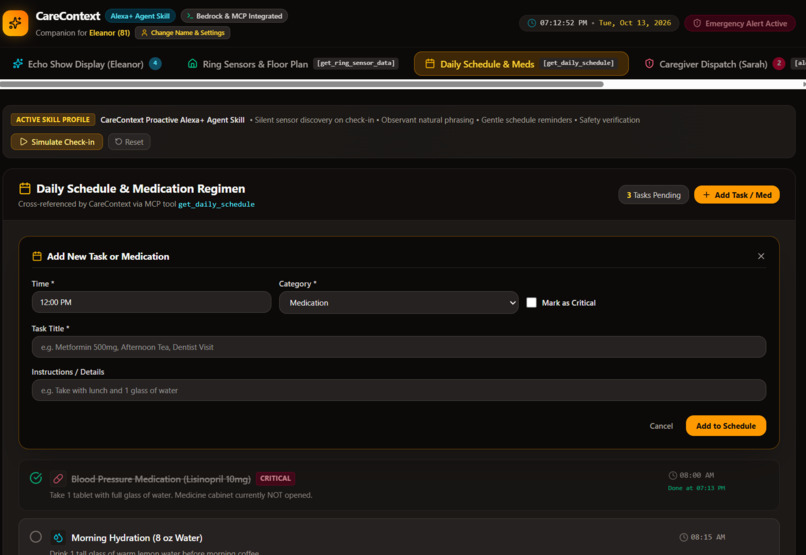
Task: Open Ring Sensors & Floor Plan tab
Action: 292,64
